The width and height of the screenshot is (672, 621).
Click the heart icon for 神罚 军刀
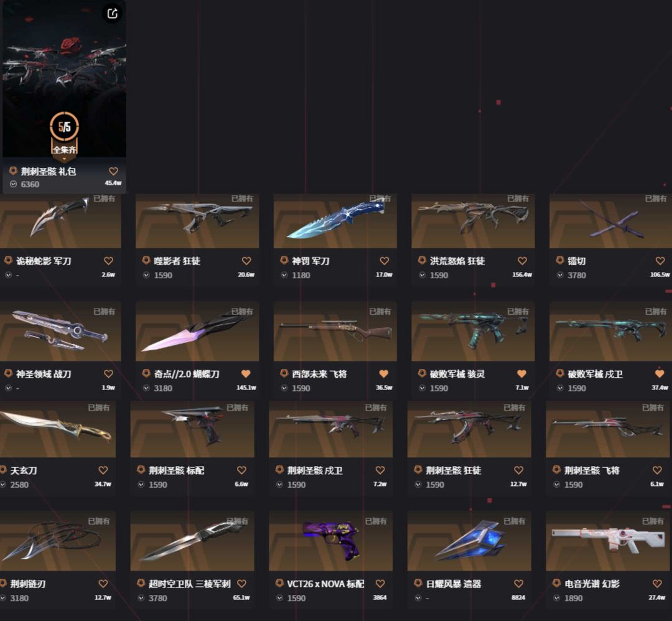click(x=385, y=261)
